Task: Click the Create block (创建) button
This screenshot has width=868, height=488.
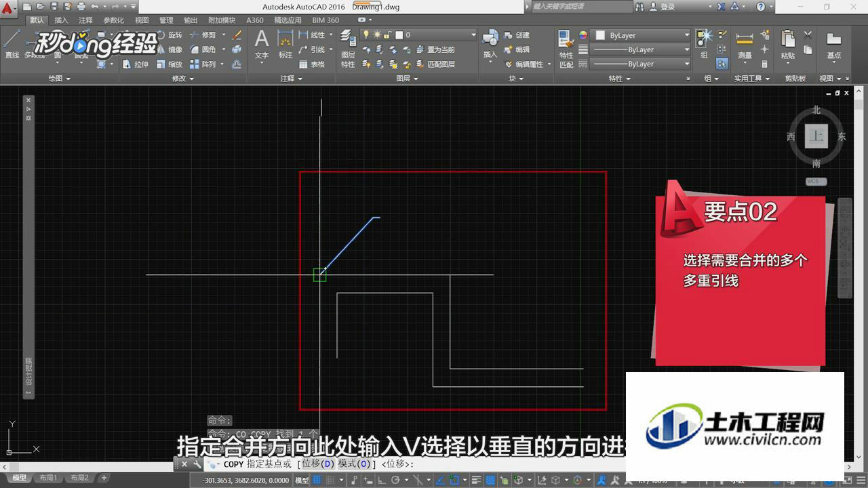Action: pos(515,35)
